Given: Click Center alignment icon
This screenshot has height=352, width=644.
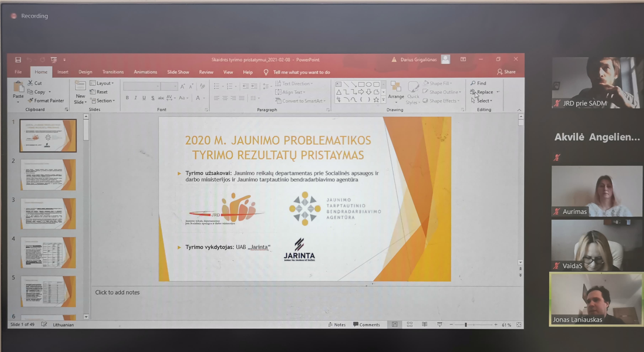Looking at the screenshot, I should pos(225,98).
